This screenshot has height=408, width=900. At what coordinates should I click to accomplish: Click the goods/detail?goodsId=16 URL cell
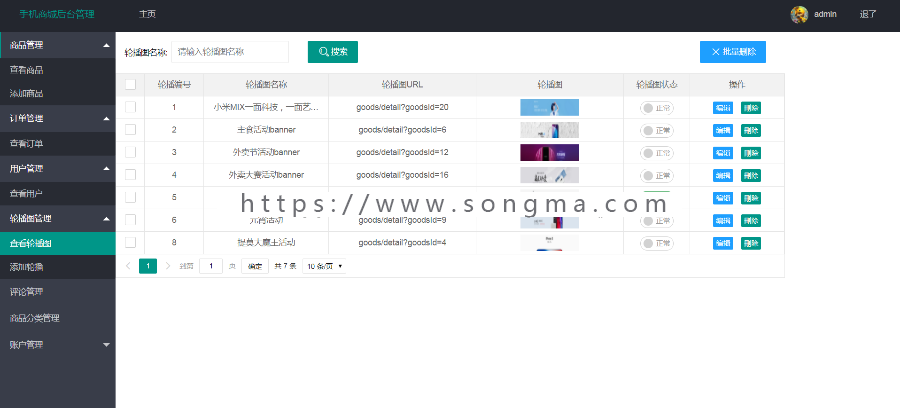coord(402,175)
